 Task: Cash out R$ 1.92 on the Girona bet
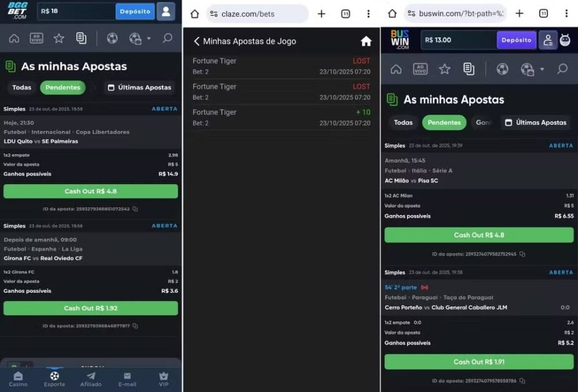[91, 308]
